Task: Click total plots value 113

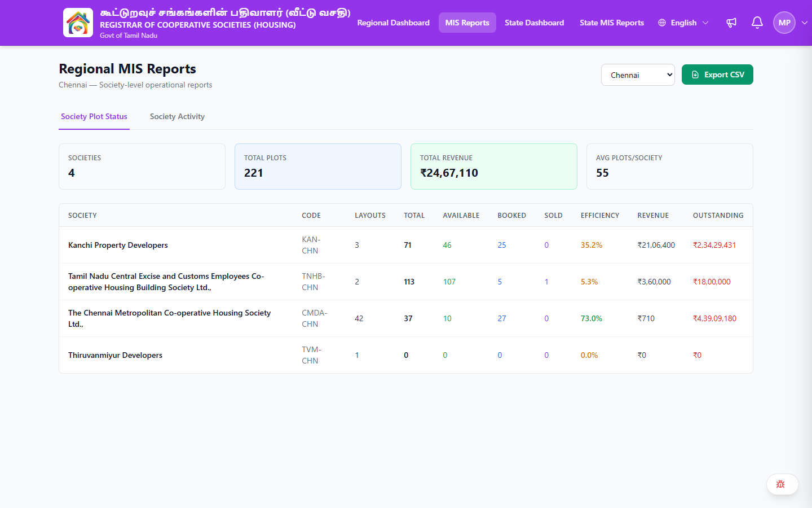Action: coord(409,282)
